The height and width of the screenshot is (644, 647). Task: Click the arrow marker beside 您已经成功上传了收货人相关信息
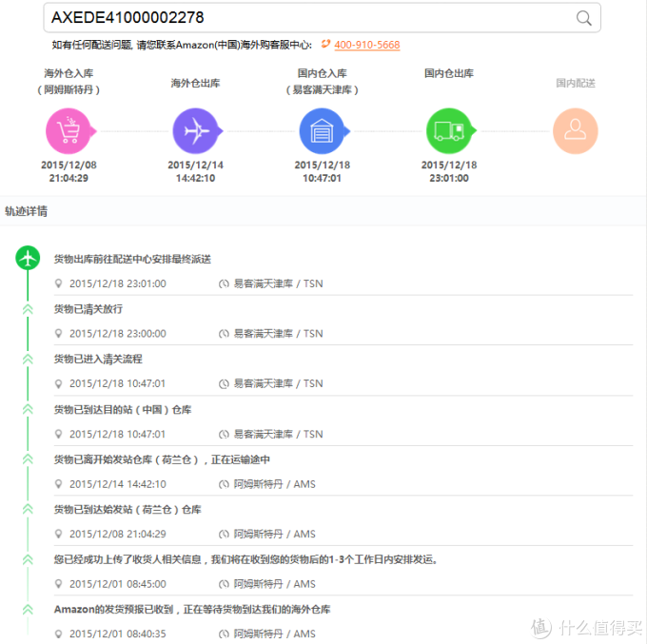click(x=28, y=559)
